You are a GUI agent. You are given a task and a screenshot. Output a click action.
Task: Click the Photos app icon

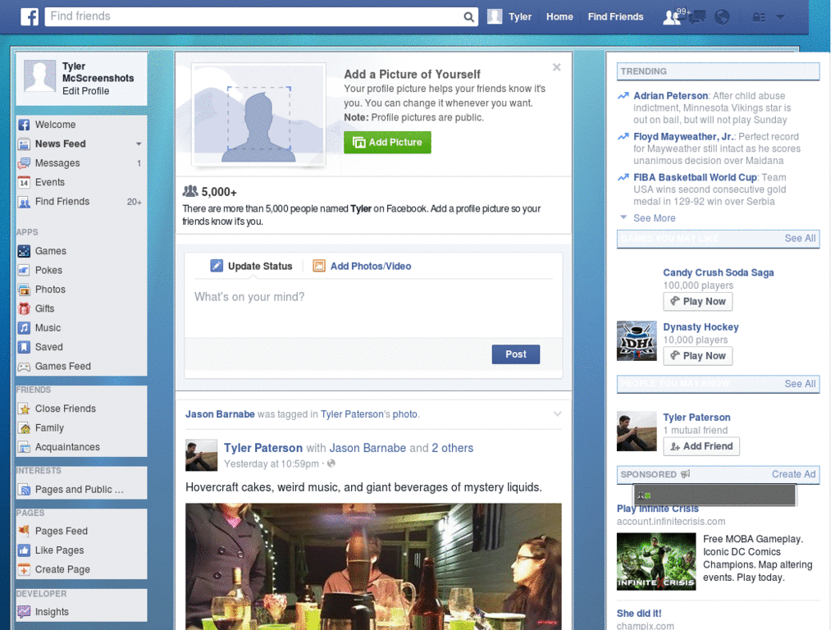pyautogui.click(x=24, y=290)
